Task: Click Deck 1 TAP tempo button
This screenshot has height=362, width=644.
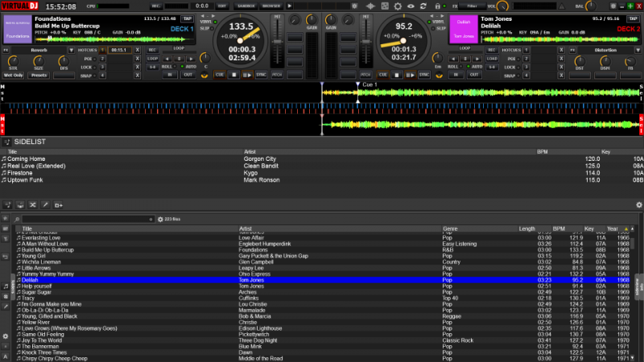Action: [x=188, y=19]
